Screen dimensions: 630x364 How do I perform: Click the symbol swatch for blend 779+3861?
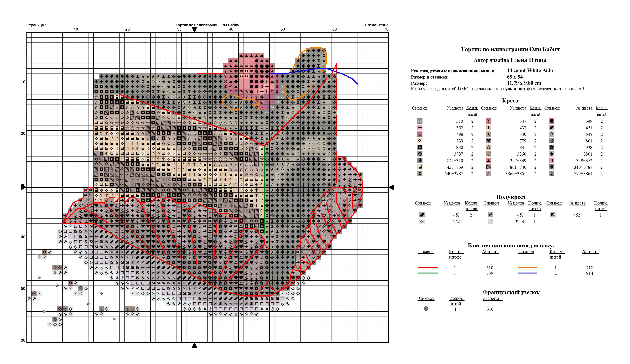pos(551,173)
